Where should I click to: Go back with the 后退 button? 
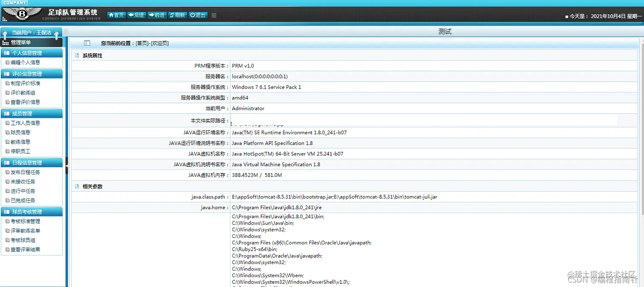136,15
